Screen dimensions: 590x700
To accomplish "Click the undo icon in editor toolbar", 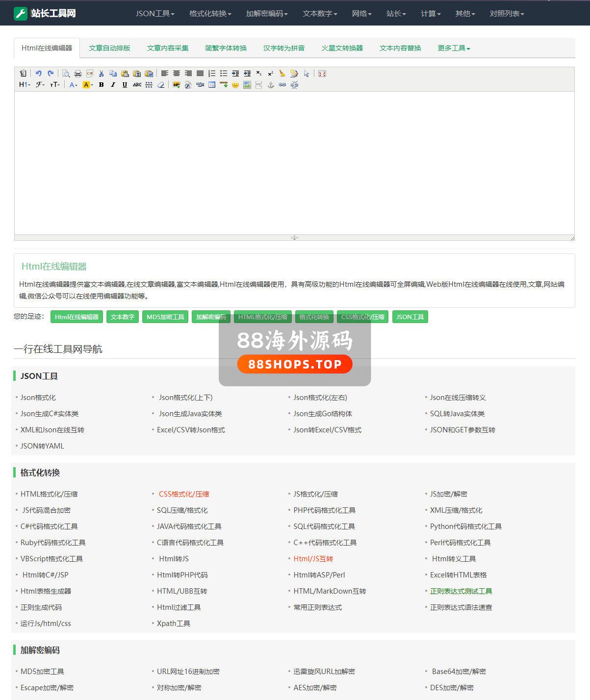I will pos(38,74).
